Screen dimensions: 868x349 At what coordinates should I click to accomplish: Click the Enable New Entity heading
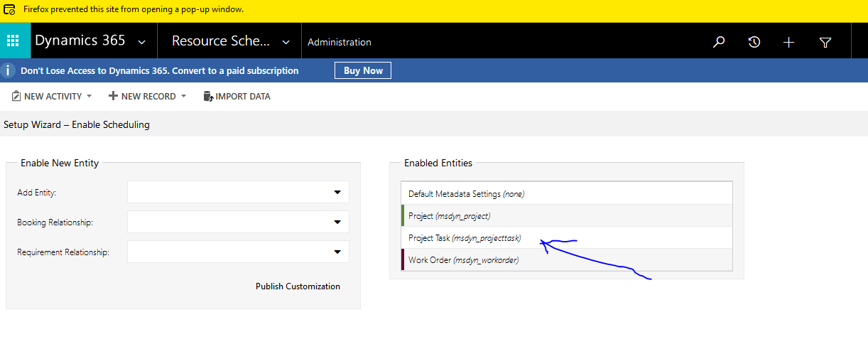point(60,163)
